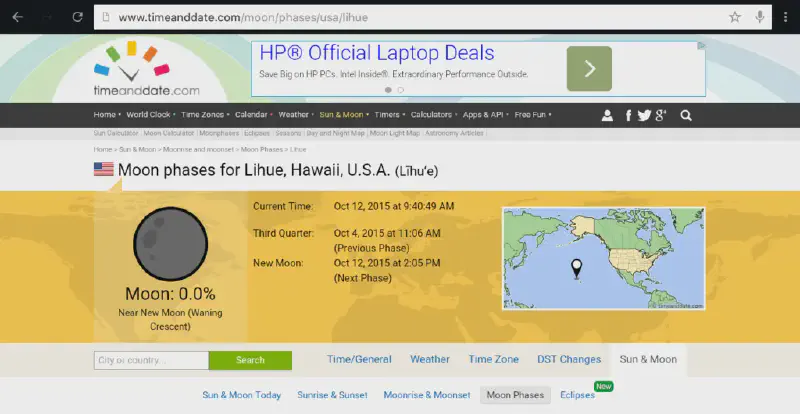Open the browser three-dot menu

tap(785, 17)
